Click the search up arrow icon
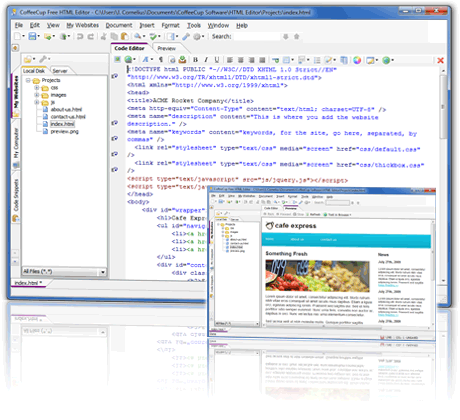 297,36
